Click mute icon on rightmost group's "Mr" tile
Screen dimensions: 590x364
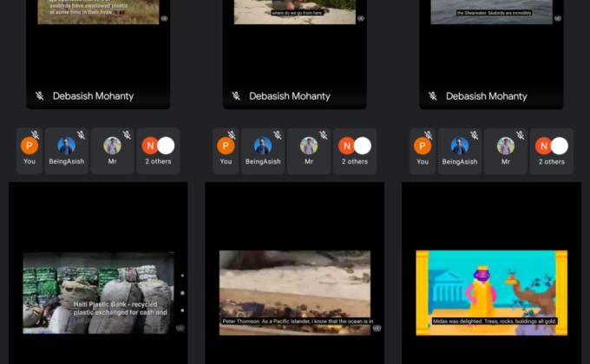pyautogui.click(x=519, y=135)
